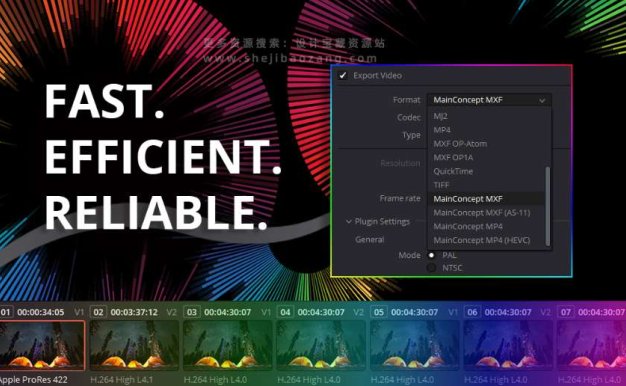Select MXF OP-Atom format option

tap(460, 144)
